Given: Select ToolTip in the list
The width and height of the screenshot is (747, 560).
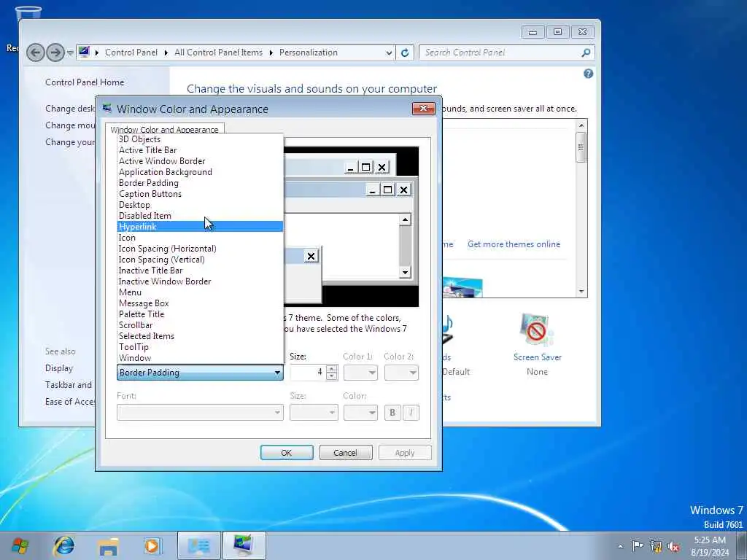Looking at the screenshot, I should click(x=200, y=347).
